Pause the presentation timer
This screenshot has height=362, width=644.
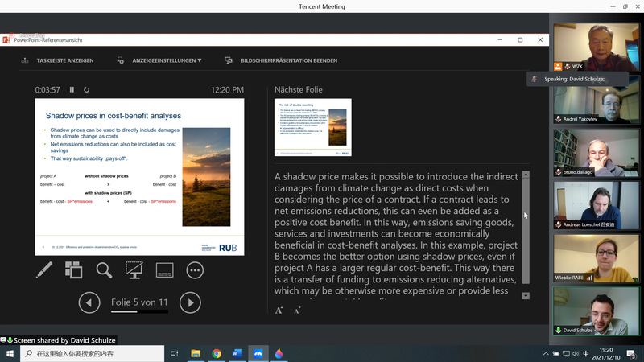(x=72, y=89)
